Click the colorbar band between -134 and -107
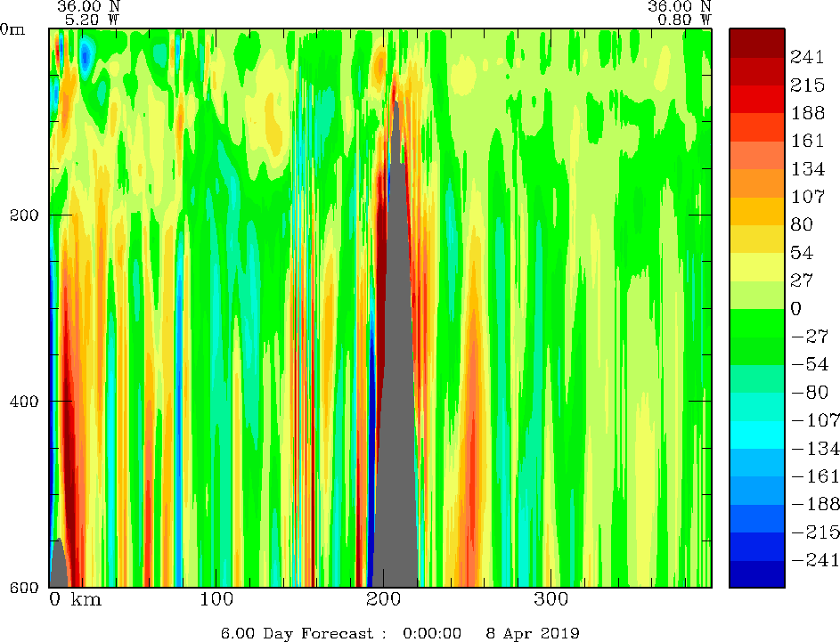The height and width of the screenshot is (642, 840). pyautogui.click(x=757, y=435)
